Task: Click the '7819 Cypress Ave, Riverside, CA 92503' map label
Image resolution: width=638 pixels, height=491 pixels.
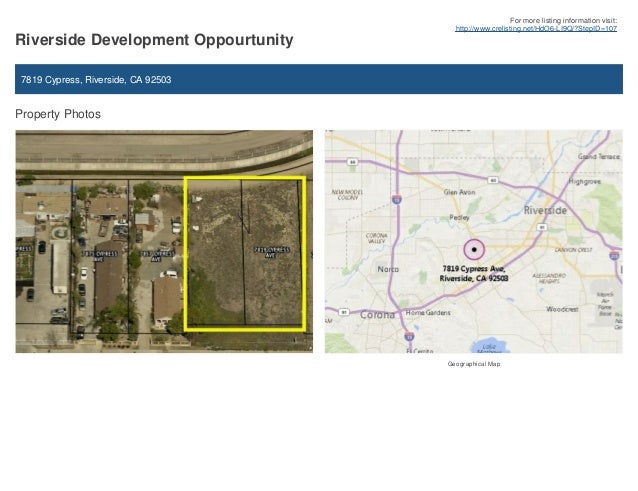Action: coord(474,273)
